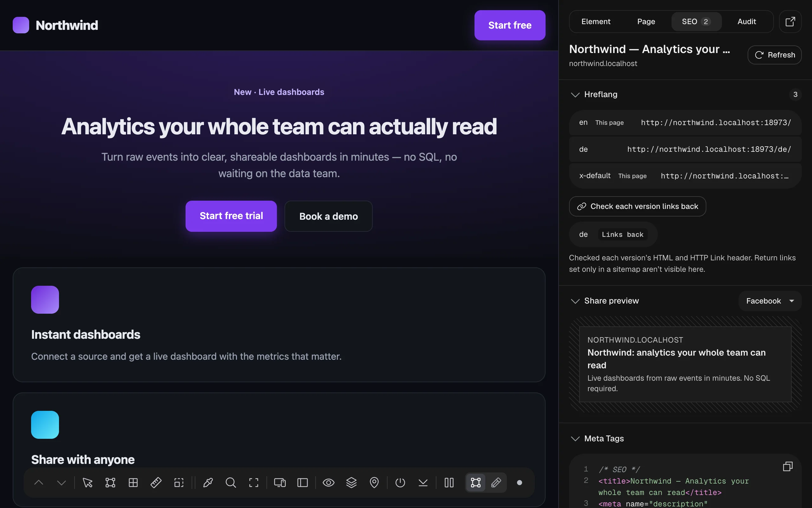Viewport: 812px width, 508px height.
Task: Click the x-default hreflang row
Action: (x=685, y=176)
